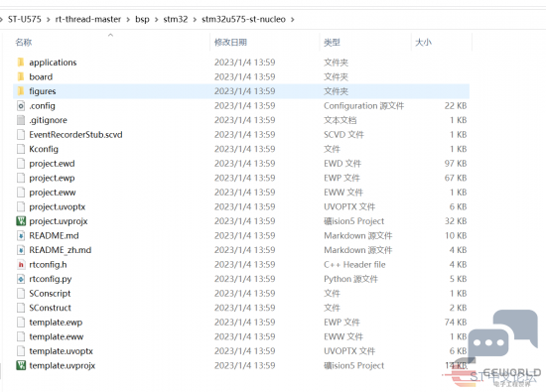Select the figures folder name
Viewport: 546px width, 392px height.
point(43,91)
